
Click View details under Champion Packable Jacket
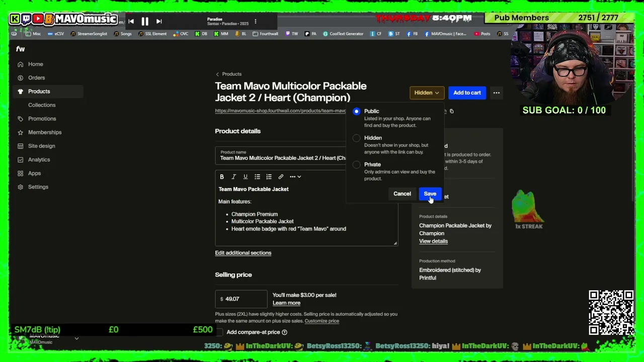pos(433,241)
